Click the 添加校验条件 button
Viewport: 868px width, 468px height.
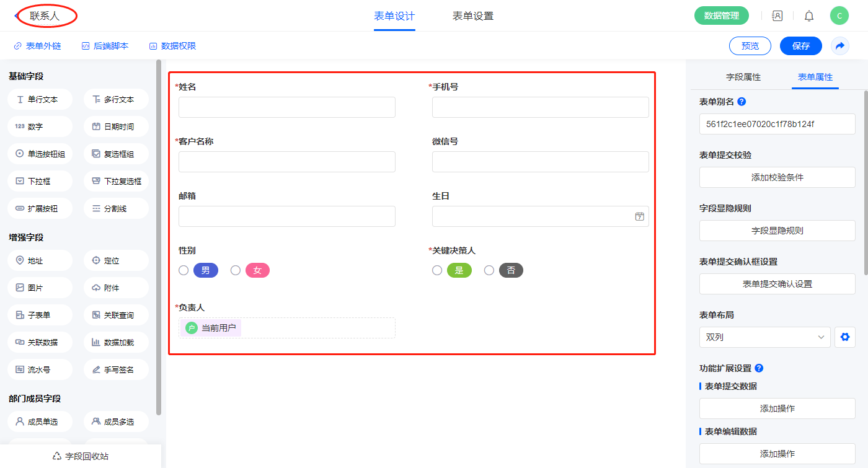tap(777, 177)
